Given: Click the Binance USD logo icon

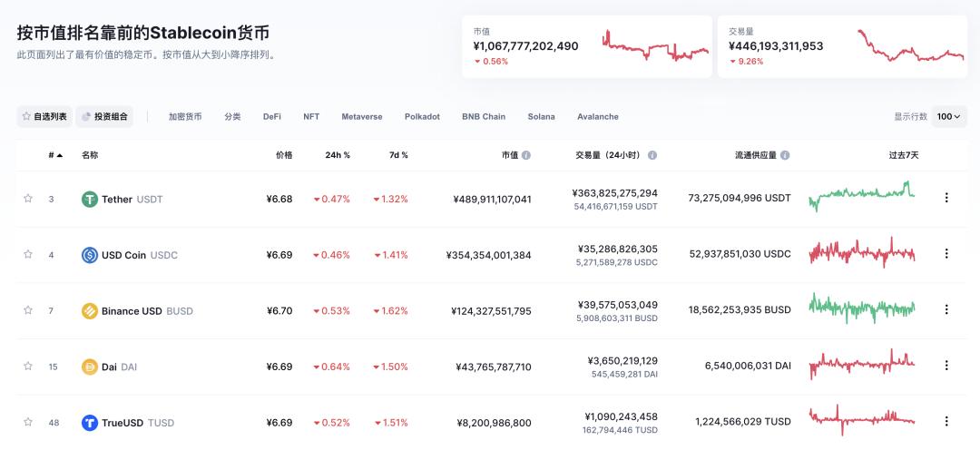Looking at the screenshot, I should 90,311.
